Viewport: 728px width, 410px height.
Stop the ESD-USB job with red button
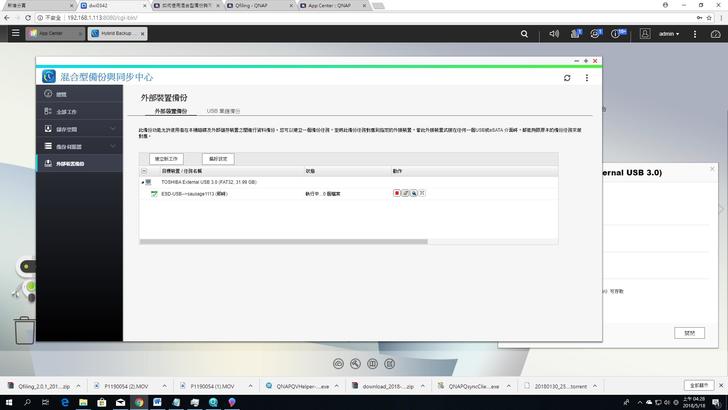click(396, 193)
